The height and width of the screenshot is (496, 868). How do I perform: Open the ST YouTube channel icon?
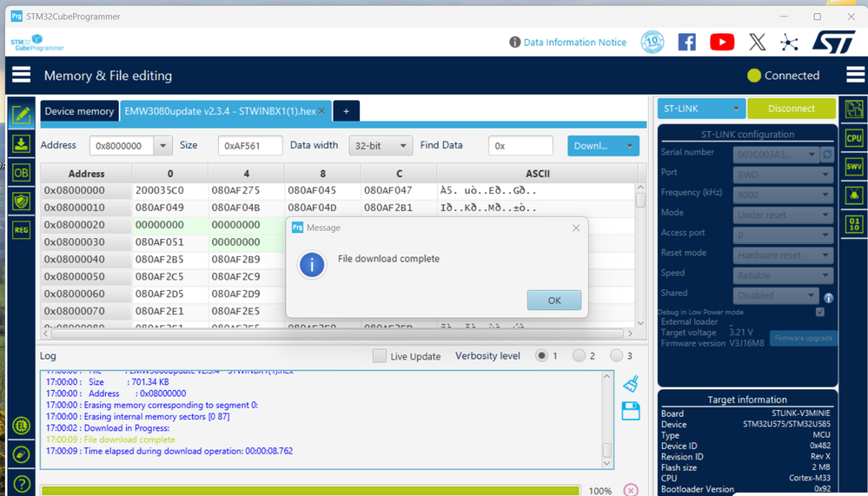722,42
